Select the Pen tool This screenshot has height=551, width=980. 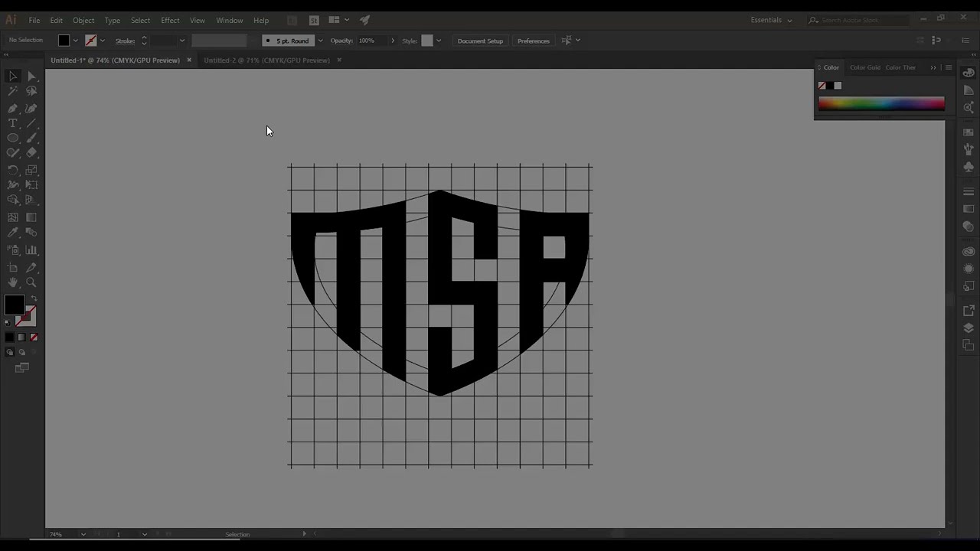click(x=13, y=109)
